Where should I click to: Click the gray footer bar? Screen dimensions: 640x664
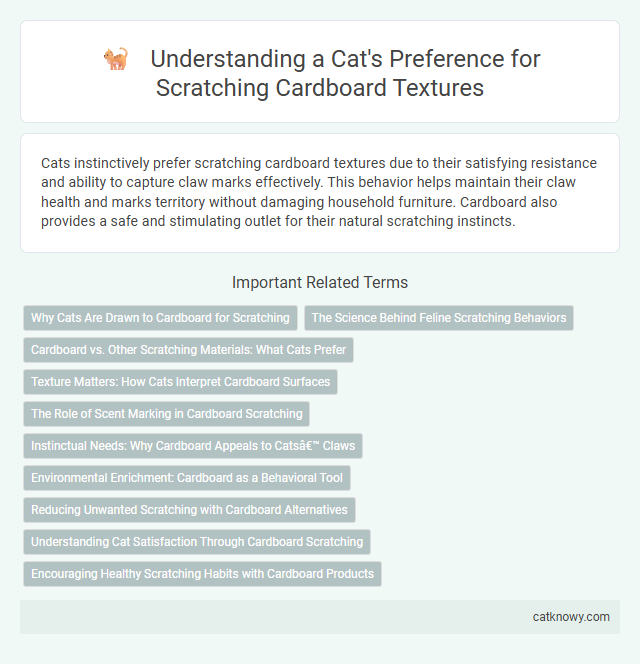[320, 617]
